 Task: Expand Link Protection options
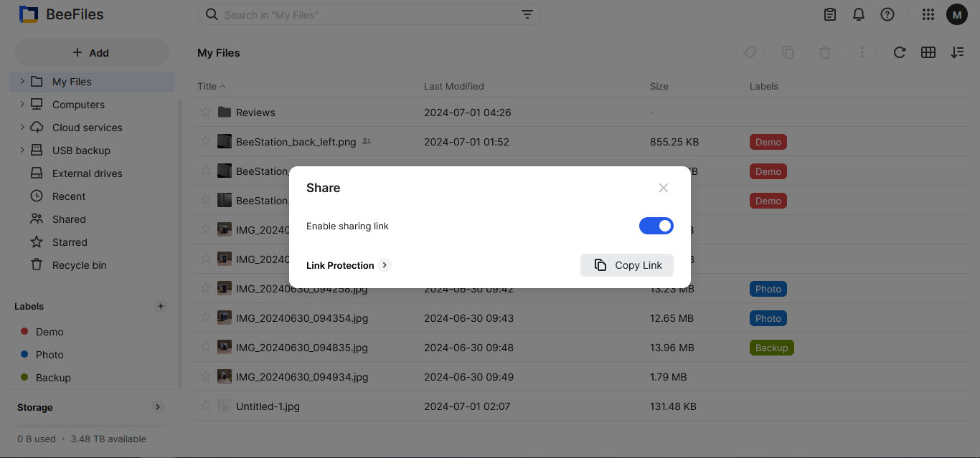[385, 265]
